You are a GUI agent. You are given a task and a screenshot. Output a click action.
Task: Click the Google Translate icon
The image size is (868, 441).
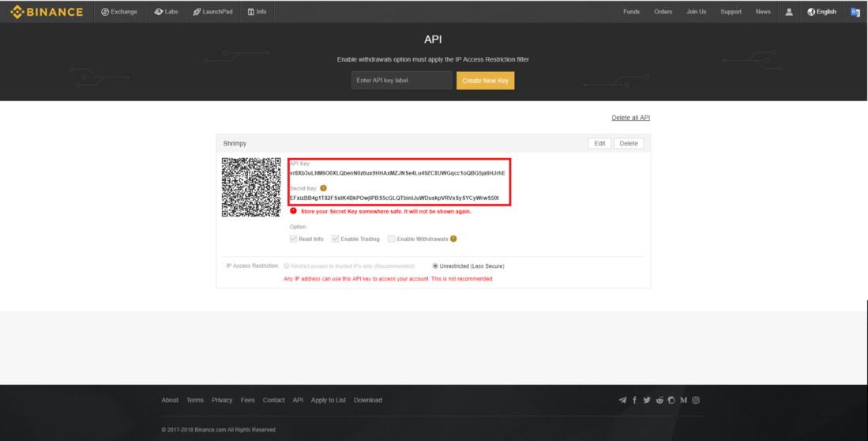[x=855, y=12]
